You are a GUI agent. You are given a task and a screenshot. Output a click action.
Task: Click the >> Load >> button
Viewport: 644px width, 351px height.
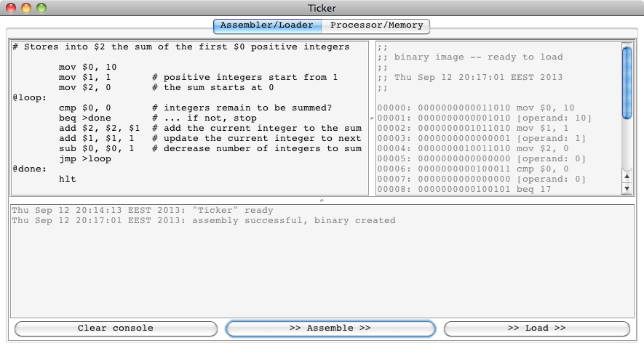point(536,328)
